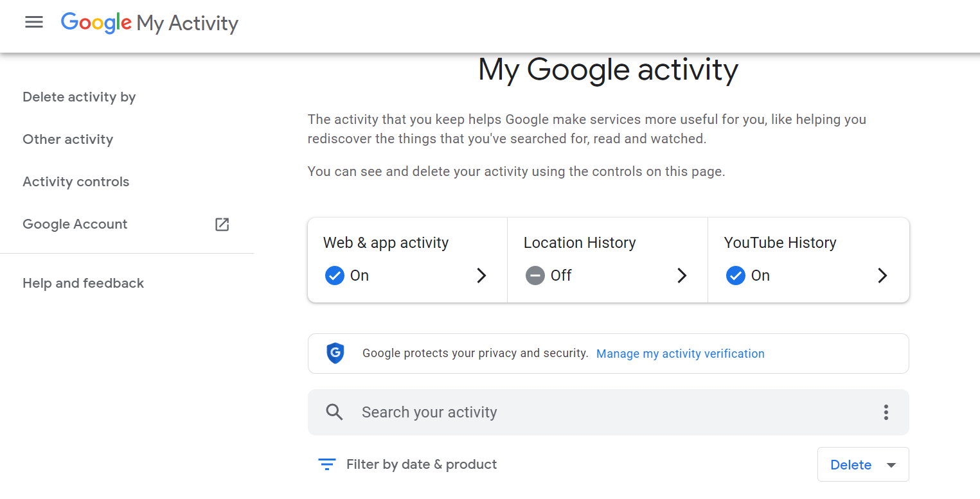Click YouTube History On checkmark
The width and height of the screenshot is (980, 499).
(735, 276)
